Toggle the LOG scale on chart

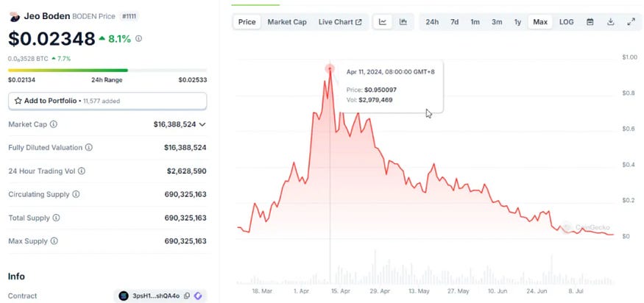pos(566,22)
